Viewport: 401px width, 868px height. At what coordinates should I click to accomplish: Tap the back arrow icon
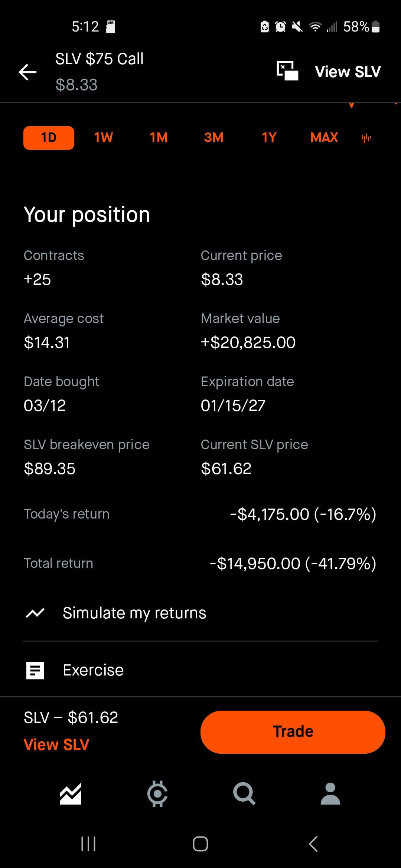tap(28, 72)
